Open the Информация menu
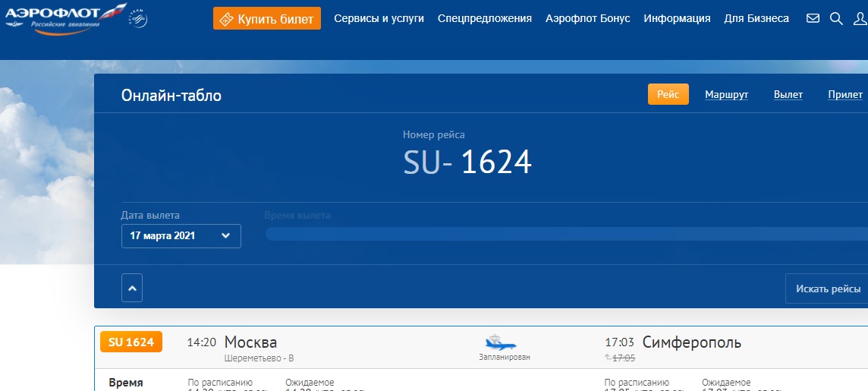Screen dimensions: 868x391 pos(677,18)
